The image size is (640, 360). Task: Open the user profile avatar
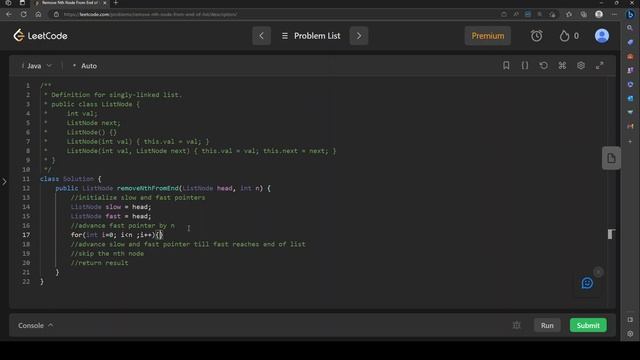pos(602,36)
